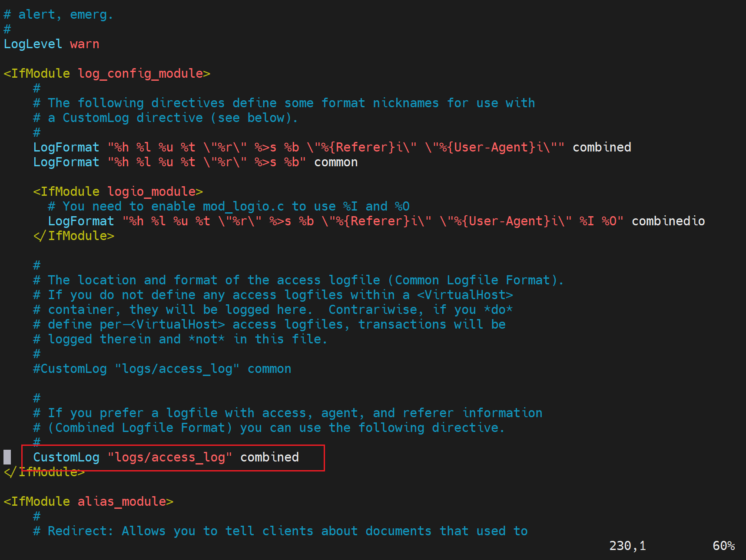746x560 pixels.
Task: Click the cursor position indicator '230,1'
Action: [627, 546]
